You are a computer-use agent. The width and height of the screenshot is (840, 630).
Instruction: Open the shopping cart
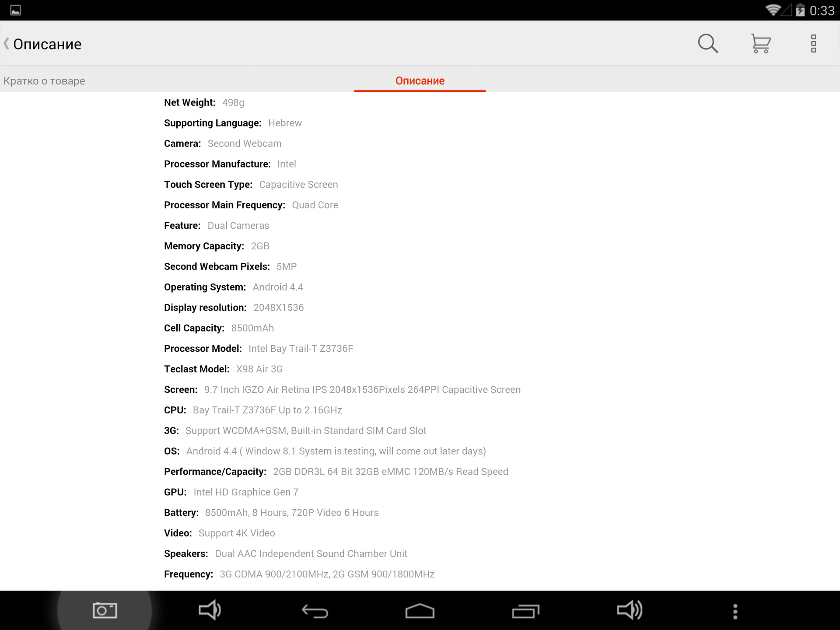[761, 43]
